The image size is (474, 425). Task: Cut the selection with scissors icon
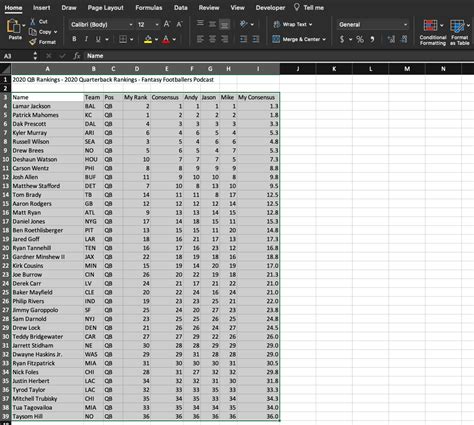[x=33, y=22]
